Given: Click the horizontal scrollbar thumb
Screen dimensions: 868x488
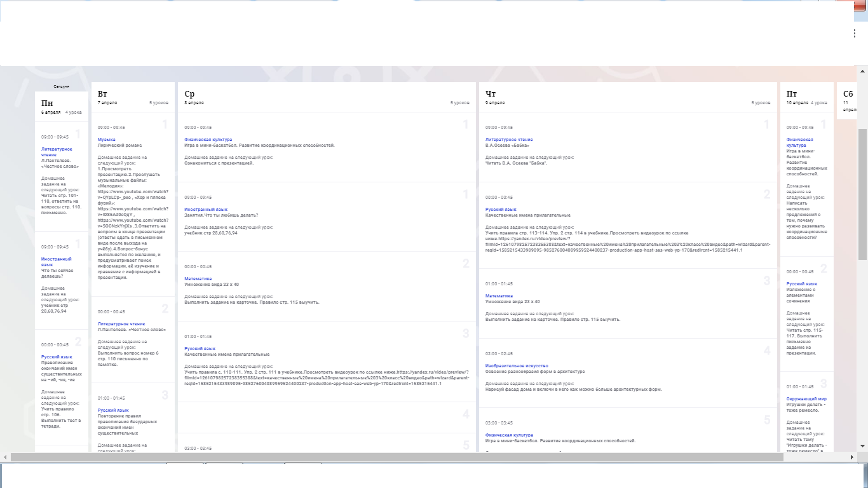Looking at the screenshot, I should [397, 457].
